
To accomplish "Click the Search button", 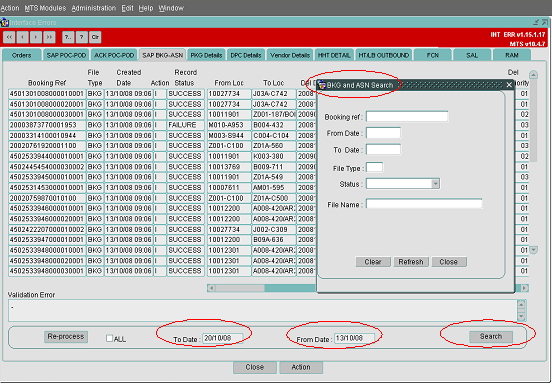I will point(491,336).
